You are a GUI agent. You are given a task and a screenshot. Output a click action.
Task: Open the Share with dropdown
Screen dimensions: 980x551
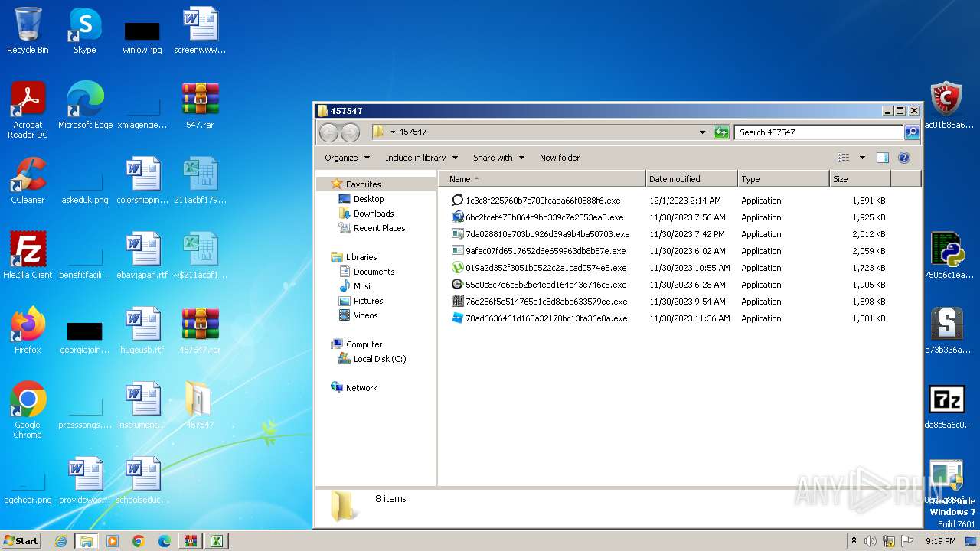[x=498, y=158]
